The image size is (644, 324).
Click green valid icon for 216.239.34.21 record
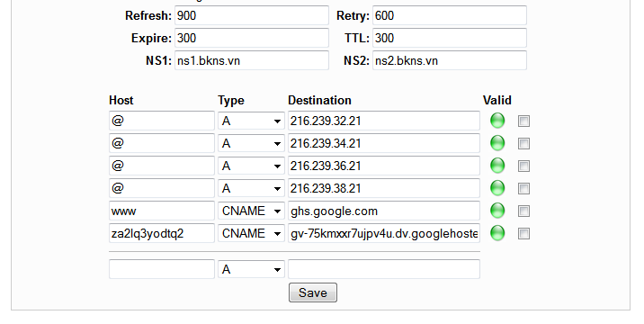click(x=497, y=143)
